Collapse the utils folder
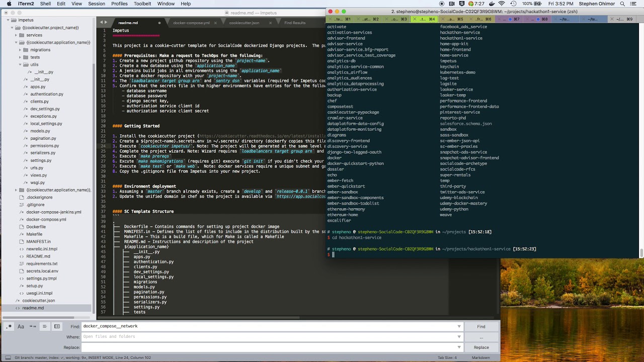 point(20,64)
